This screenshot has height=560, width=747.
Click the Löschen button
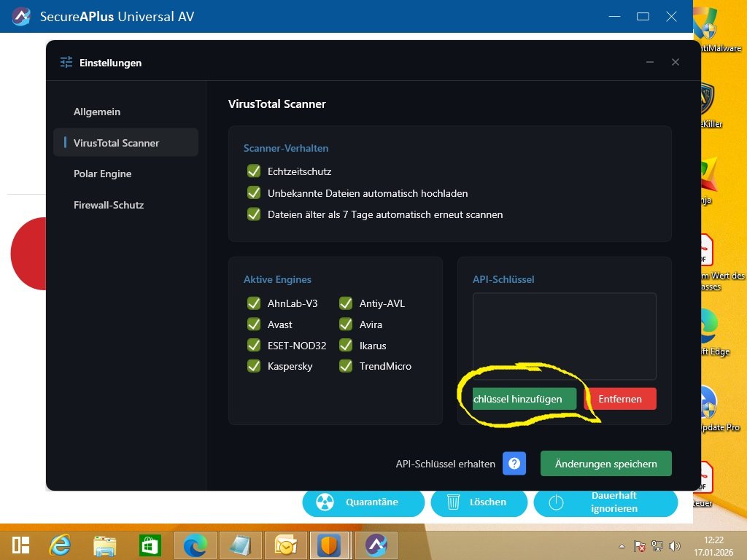click(x=479, y=502)
